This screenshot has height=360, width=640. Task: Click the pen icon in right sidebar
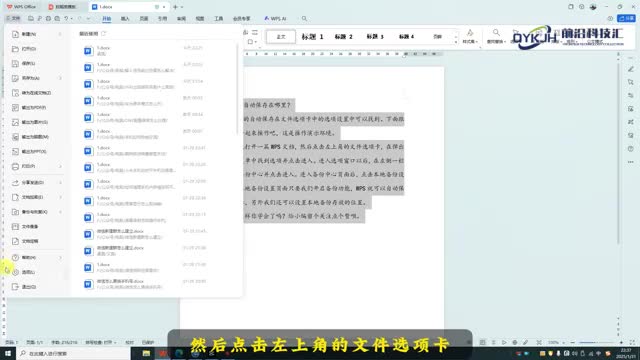click(x=631, y=69)
